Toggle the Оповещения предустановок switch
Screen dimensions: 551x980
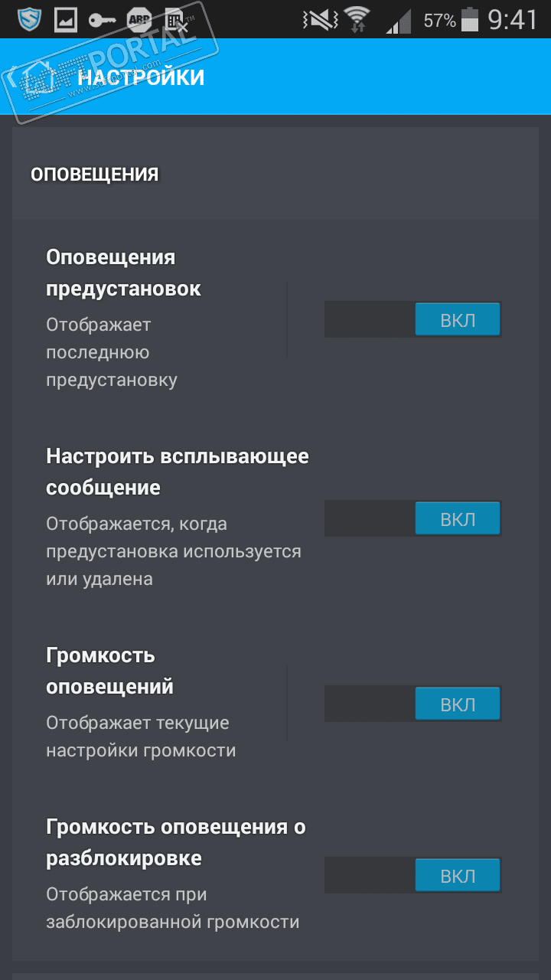click(412, 319)
